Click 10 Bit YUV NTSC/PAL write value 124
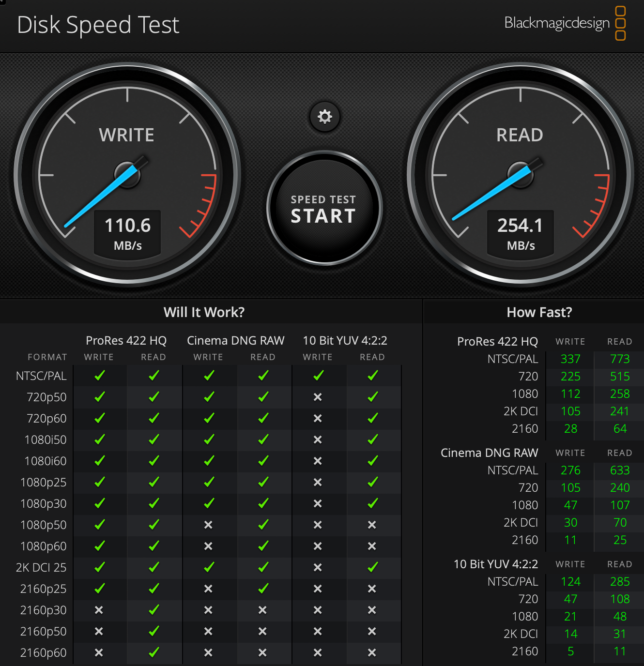644x666 pixels. tap(570, 582)
